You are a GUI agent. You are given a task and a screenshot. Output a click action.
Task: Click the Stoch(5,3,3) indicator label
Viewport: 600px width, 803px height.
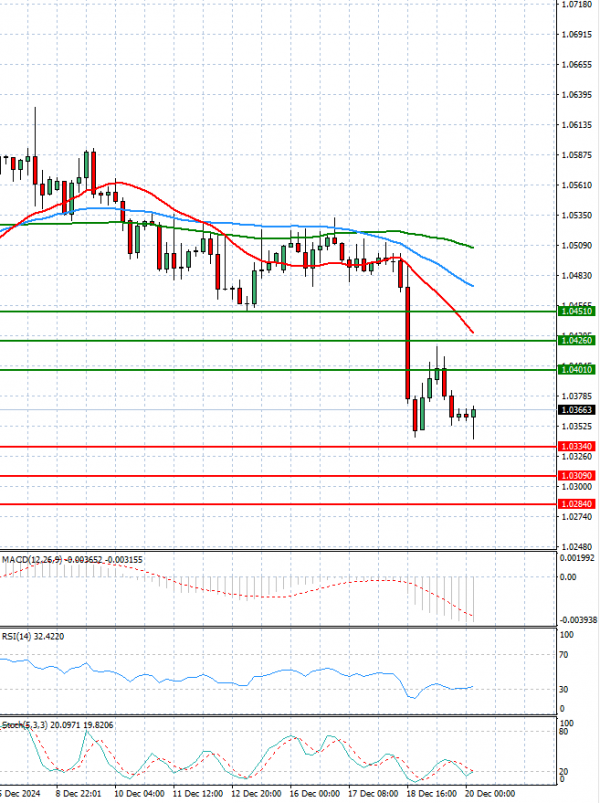pos(57,725)
